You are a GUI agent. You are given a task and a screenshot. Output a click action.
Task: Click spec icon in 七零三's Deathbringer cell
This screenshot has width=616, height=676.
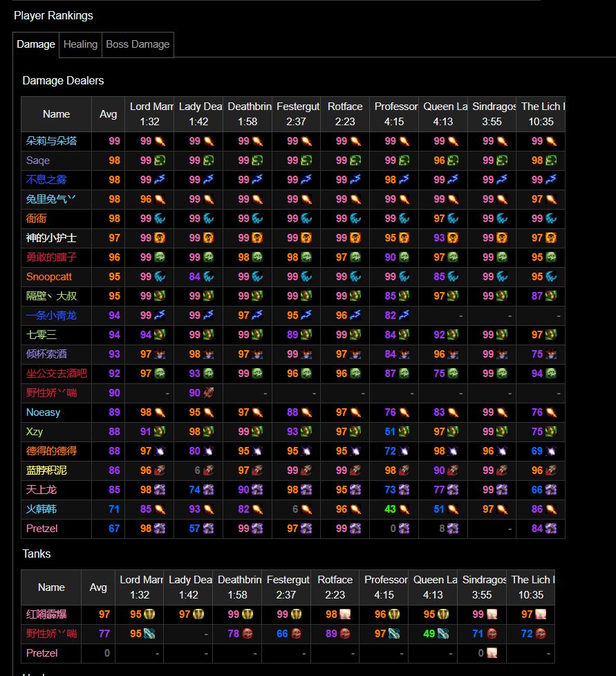point(257,335)
